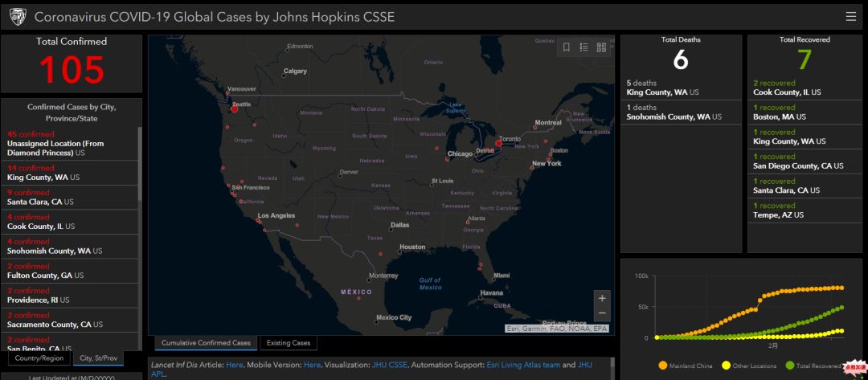
Task: Select Fulton County, GA confirmed row
Action: coord(69,271)
